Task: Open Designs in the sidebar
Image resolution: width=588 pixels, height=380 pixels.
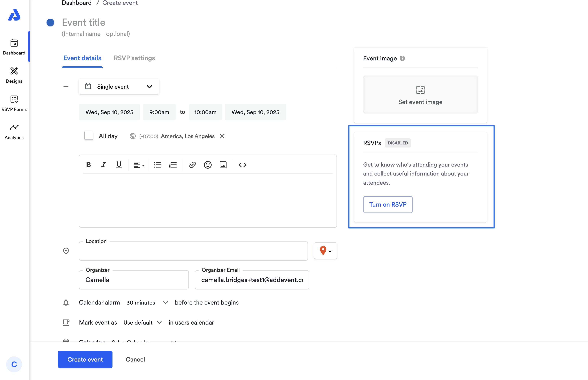Action: [x=14, y=75]
